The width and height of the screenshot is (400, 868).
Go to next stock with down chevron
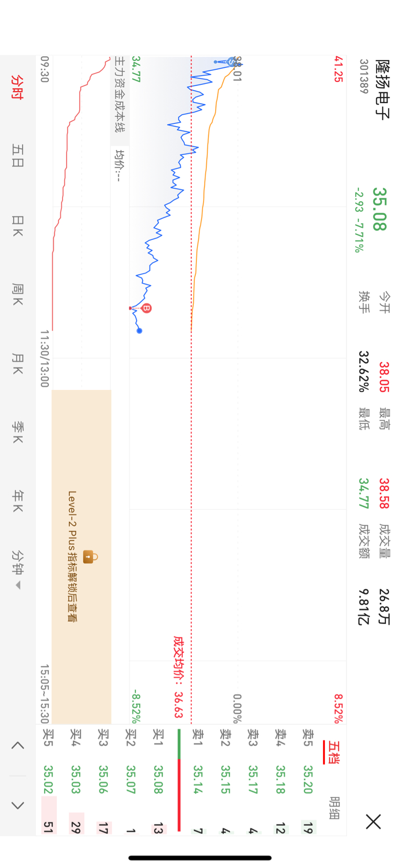tap(18, 805)
